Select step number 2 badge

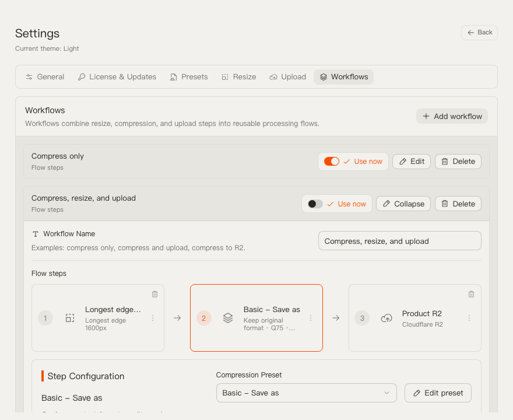[204, 318]
